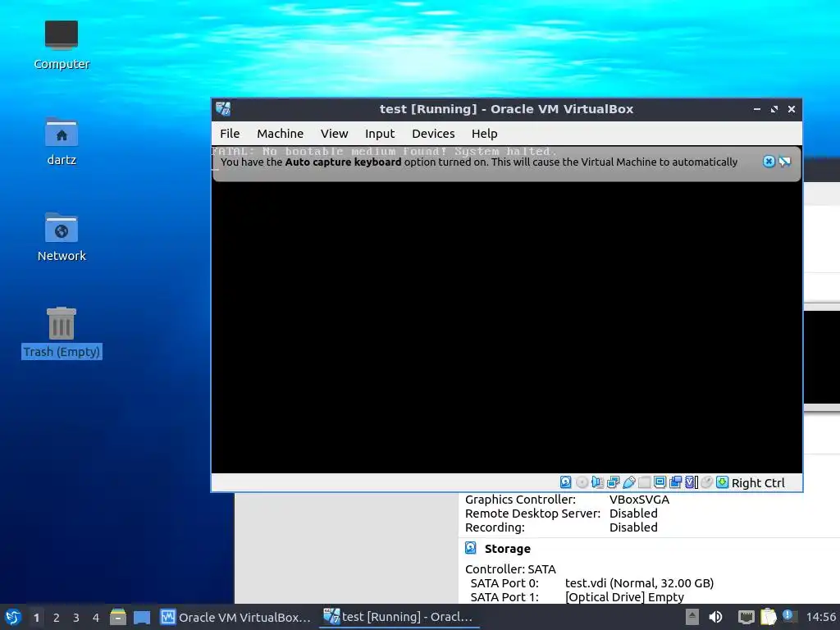Open the Machine menu

281,134
